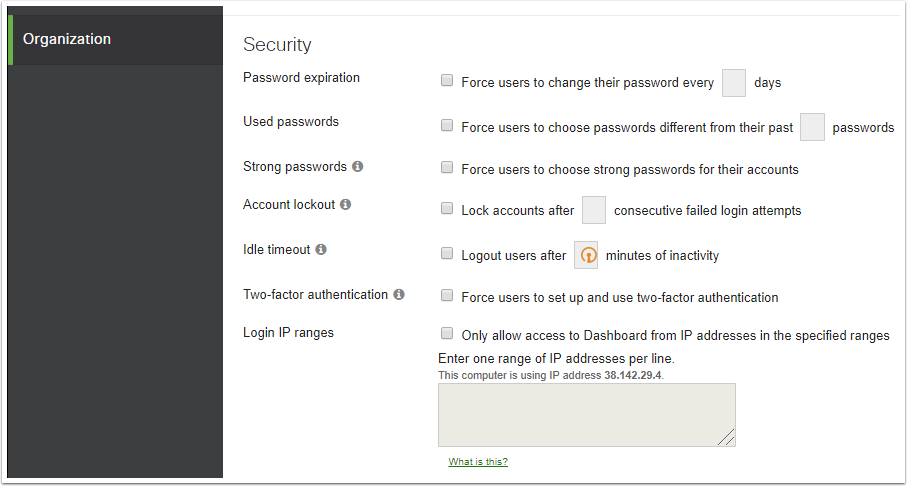Click the text area resize handle
907x486 pixels.
pos(727,438)
